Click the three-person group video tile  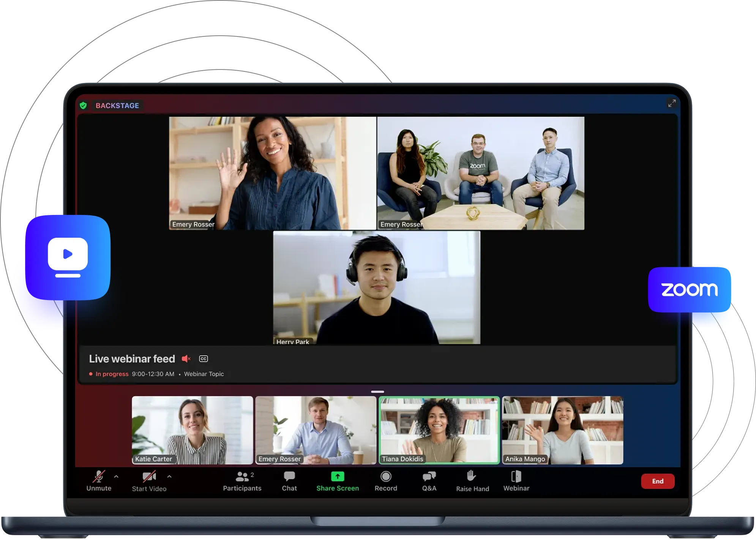(x=481, y=173)
